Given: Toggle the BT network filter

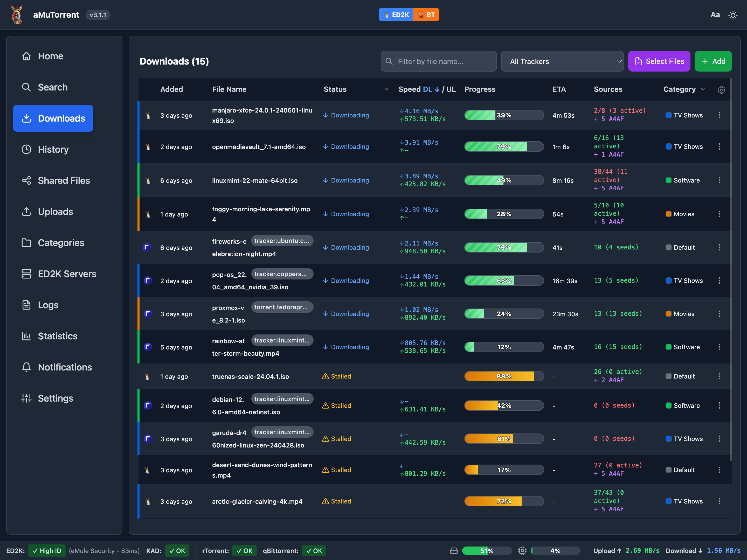Looking at the screenshot, I should (x=426, y=15).
